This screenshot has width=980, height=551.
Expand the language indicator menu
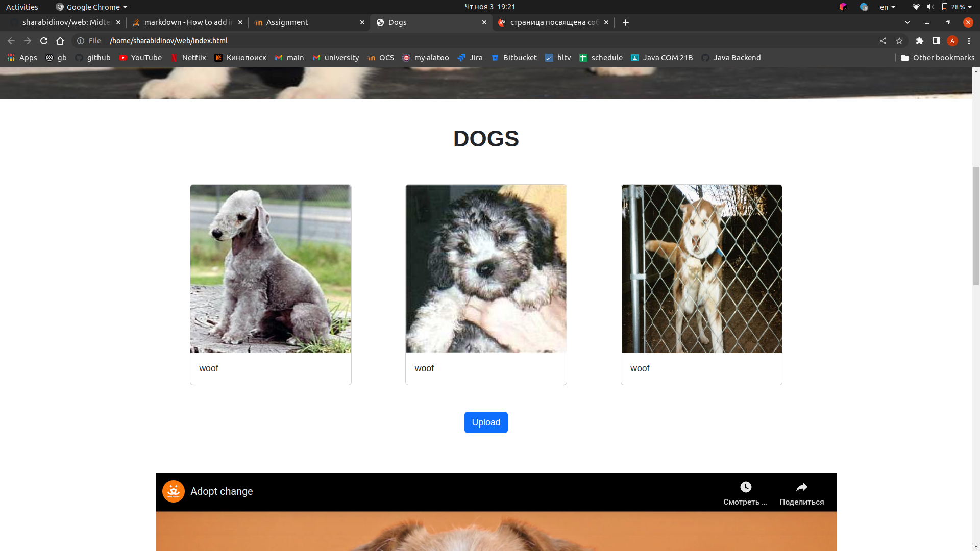coord(888,7)
